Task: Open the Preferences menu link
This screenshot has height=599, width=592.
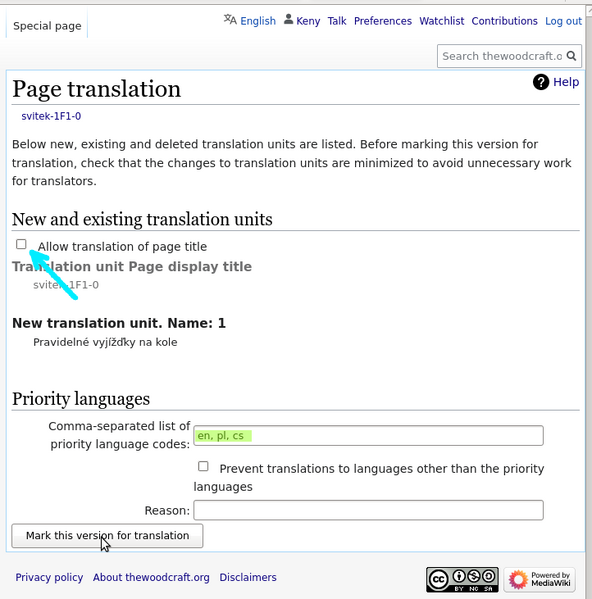Action: pyautogui.click(x=383, y=21)
